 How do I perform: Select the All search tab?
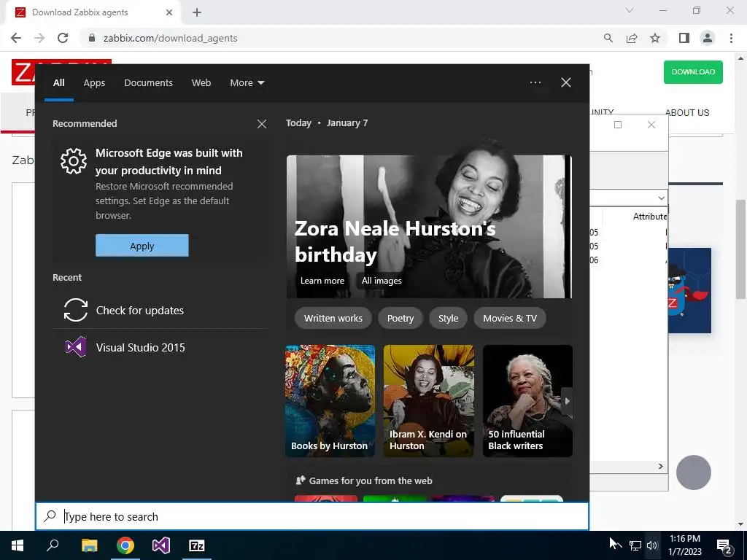(58, 83)
